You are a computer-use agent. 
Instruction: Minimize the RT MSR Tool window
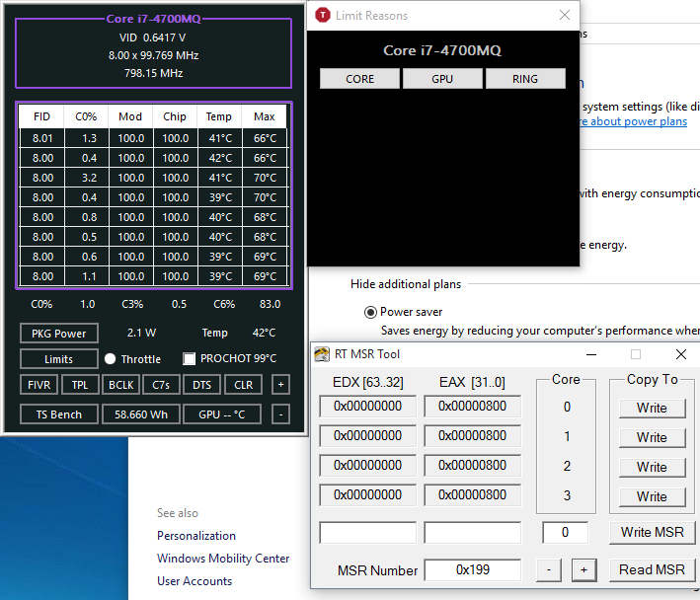pyautogui.click(x=591, y=354)
